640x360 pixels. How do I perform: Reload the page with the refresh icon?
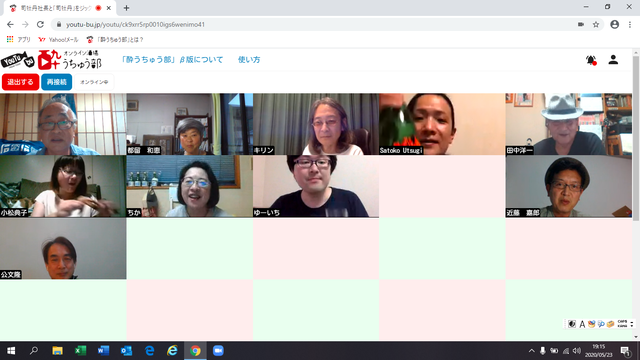tap(40, 24)
